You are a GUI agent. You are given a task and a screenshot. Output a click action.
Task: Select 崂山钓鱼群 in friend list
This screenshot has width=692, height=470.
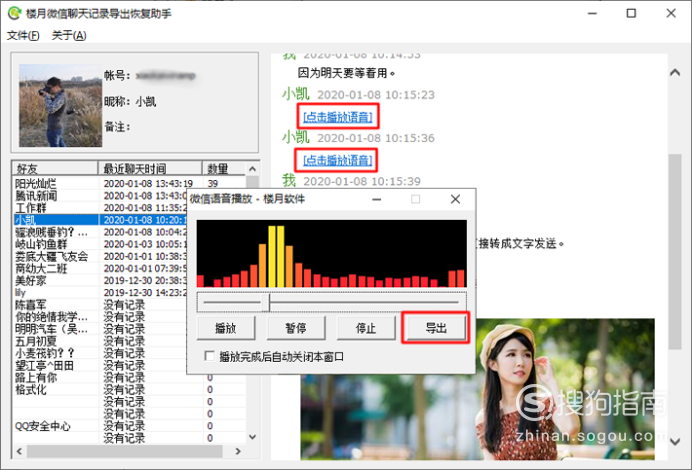pos(41,244)
